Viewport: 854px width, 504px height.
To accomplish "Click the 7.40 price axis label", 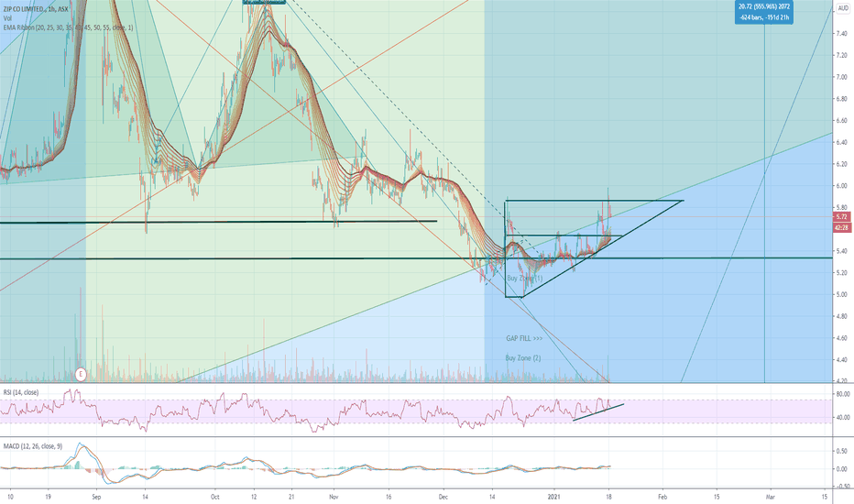I will 841,34.
